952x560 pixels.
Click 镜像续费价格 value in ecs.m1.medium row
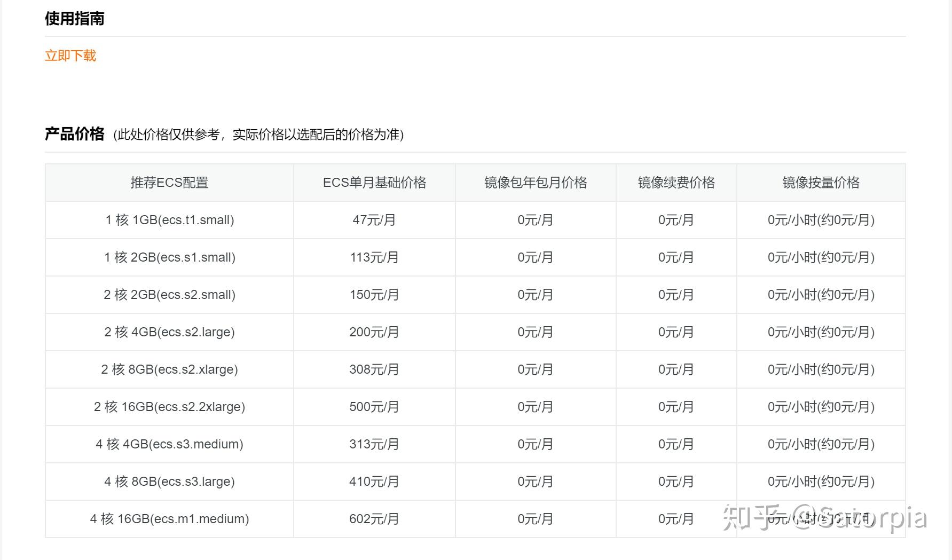(x=676, y=519)
